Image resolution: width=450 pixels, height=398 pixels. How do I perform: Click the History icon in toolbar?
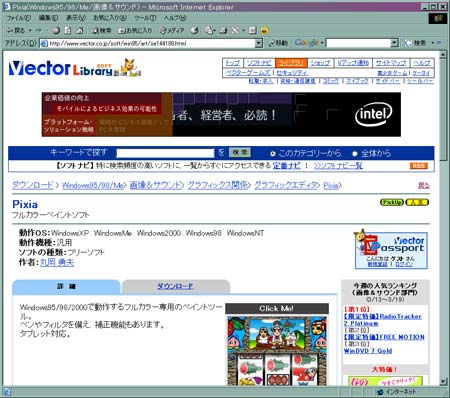pyautogui.click(x=194, y=31)
